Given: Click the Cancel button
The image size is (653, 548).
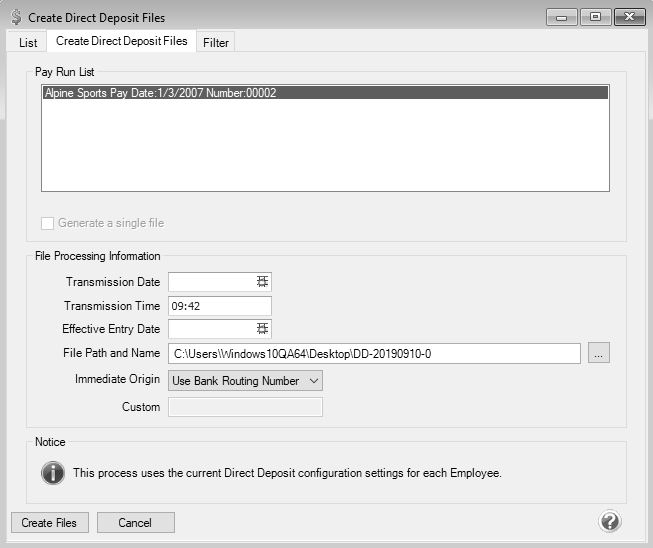Looking at the screenshot, I should pyautogui.click(x=135, y=523).
